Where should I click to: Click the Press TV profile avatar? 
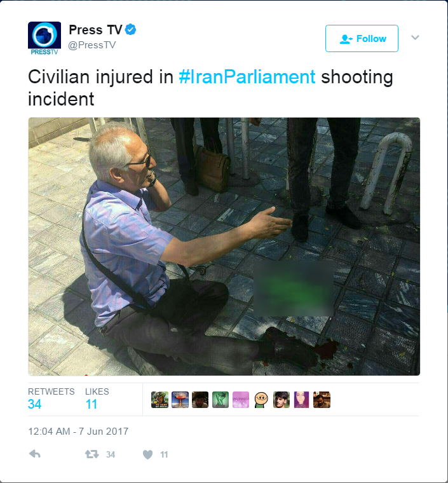tap(44, 39)
